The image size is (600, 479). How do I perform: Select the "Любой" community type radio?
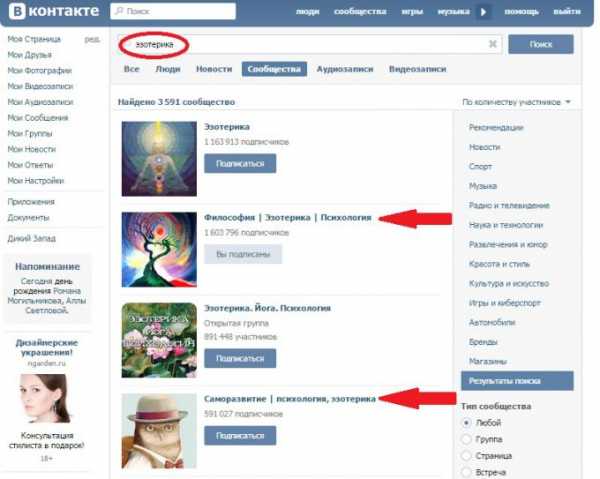pyautogui.click(x=466, y=423)
